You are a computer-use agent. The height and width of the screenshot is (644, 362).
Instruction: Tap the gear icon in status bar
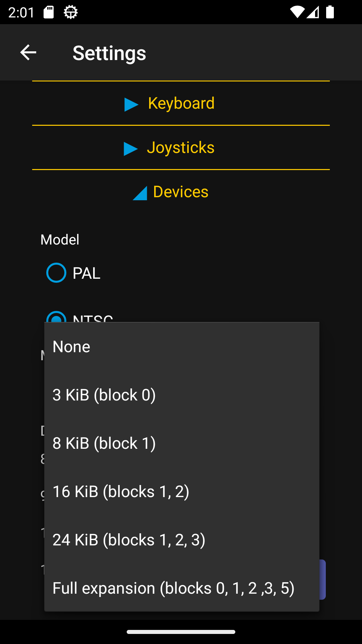click(71, 12)
